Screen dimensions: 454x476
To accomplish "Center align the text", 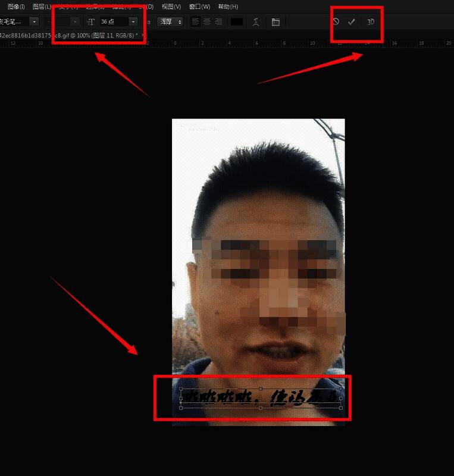I will click(x=207, y=22).
